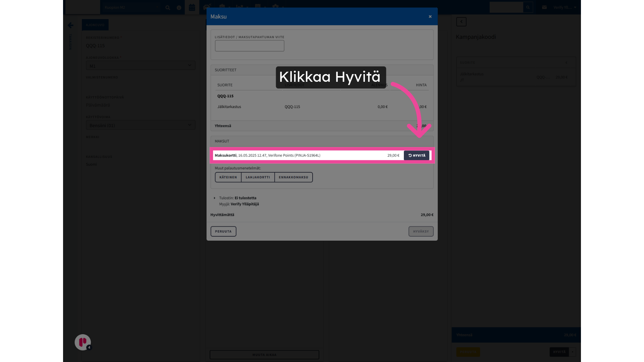The width and height of the screenshot is (644, 362).
Task: Open the caret next to the right-panel Hyvitä
Action: coord(573,352)
